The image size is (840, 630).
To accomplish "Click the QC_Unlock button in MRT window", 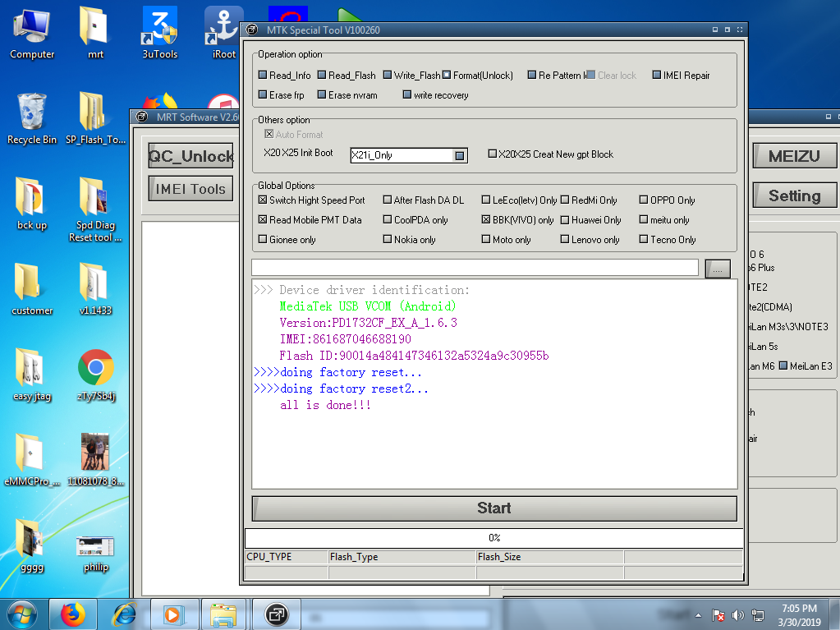I will [190, 156].
